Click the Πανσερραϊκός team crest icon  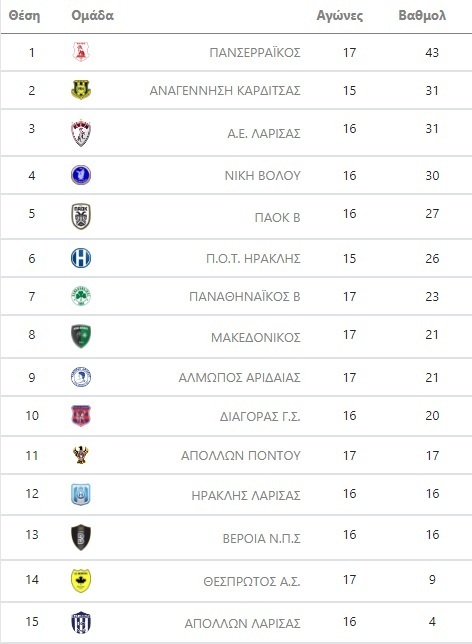point(81,52)
